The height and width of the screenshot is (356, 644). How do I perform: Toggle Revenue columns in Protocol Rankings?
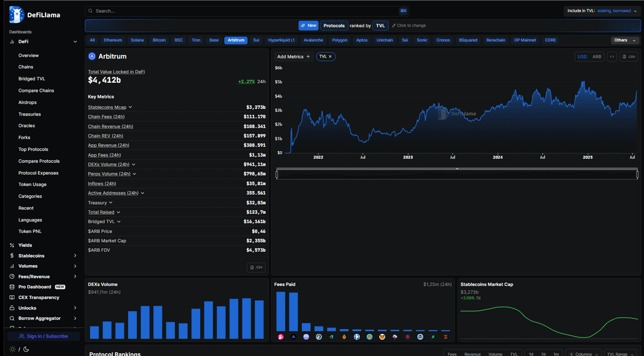point(472,354)
